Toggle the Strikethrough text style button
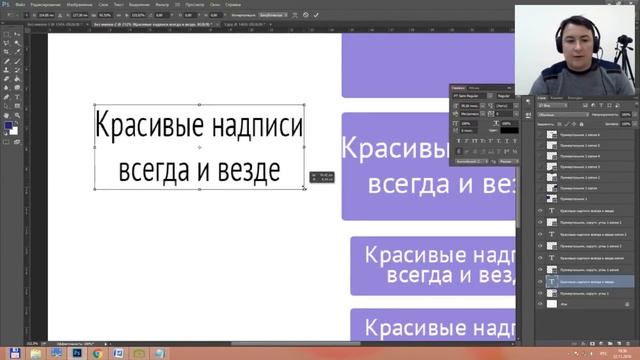This screenshot has width=640, height=360. coord(515,141)
